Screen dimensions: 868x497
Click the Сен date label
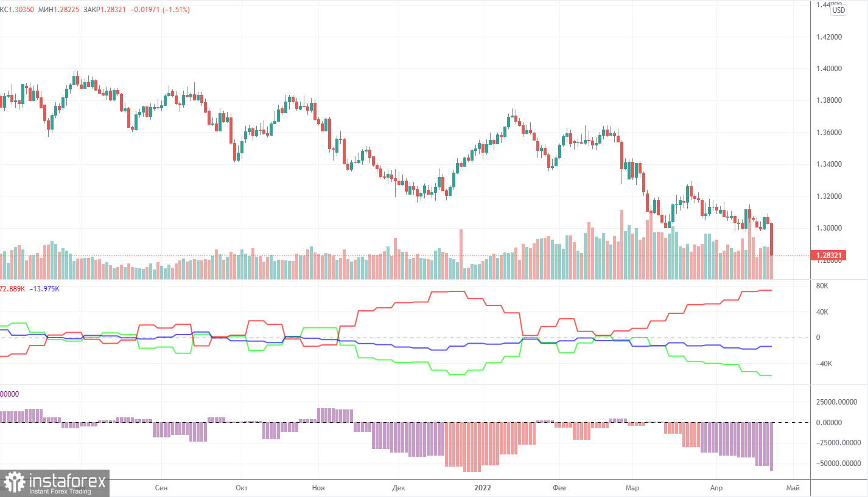[x=161, y=488]
